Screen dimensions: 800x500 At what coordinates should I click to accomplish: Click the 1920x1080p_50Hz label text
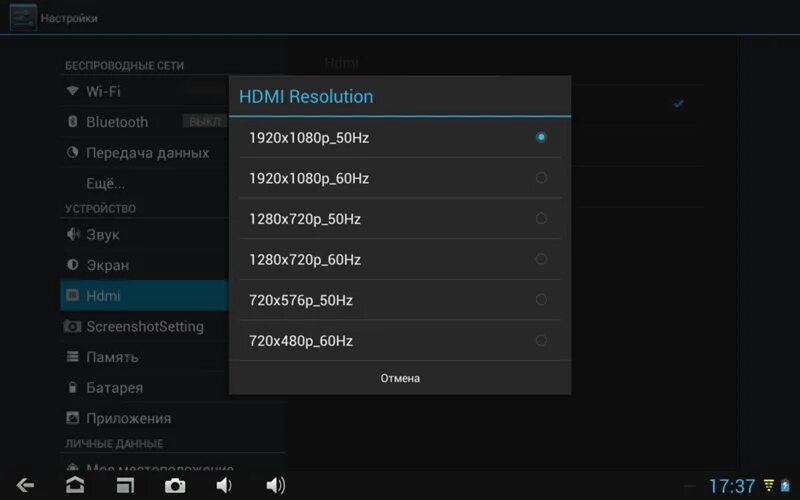[x=309, y=138]
